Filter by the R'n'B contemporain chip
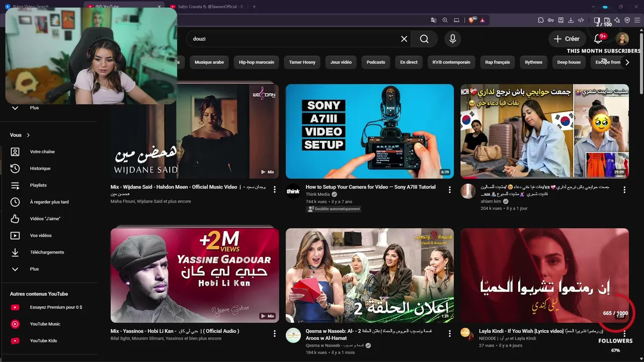This screenshot has width=644, height=362. click(x=451, y=62)
